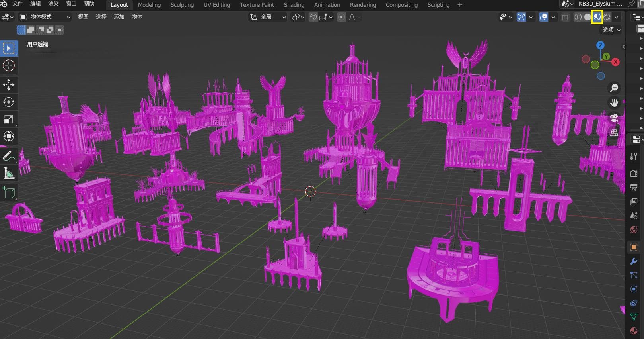Open the gizmo options dropdown arrow
This screenshot has height=339, width=644.
[531, 17]
